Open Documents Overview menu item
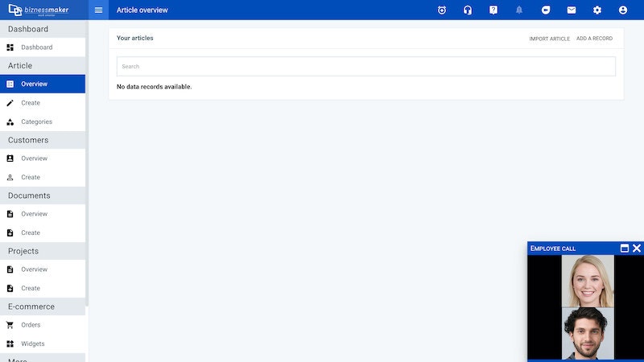The image size is (644, 362). 43,214
